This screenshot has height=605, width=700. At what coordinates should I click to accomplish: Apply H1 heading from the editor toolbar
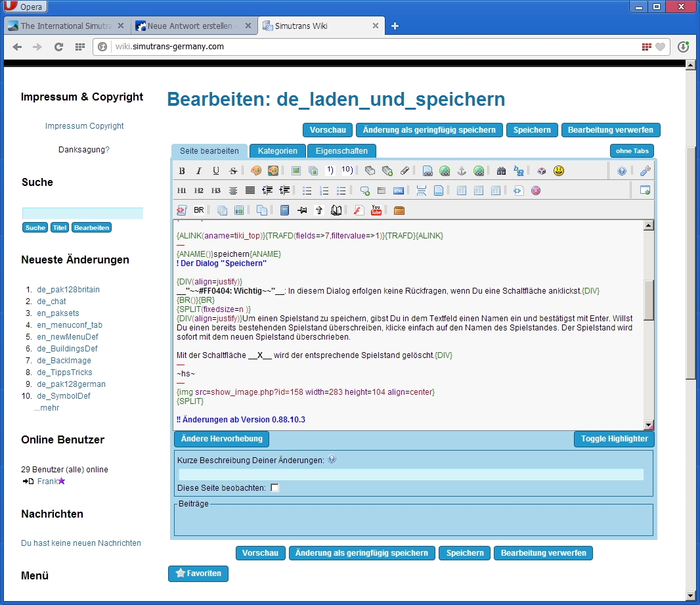[x=182, y=190]
